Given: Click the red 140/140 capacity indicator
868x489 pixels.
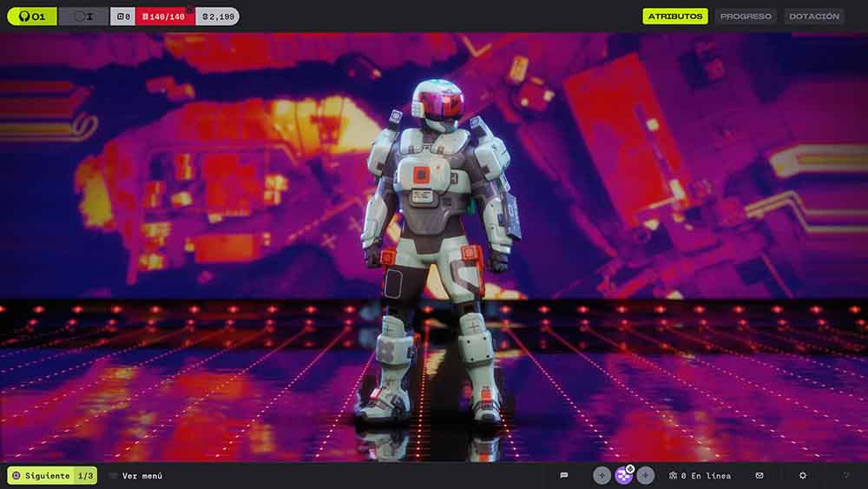Looking at the screenshot, I should pyautogui.click(x=165, y=17).
